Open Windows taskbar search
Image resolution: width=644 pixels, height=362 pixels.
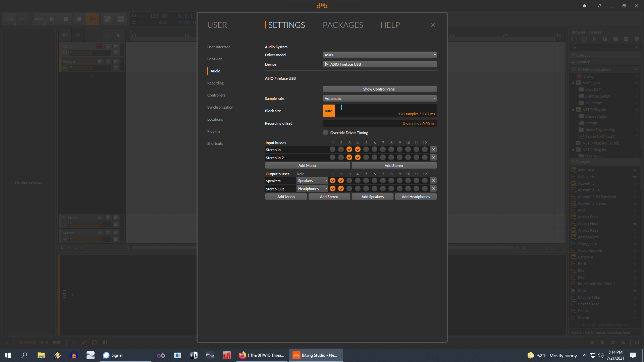(24, 355)
